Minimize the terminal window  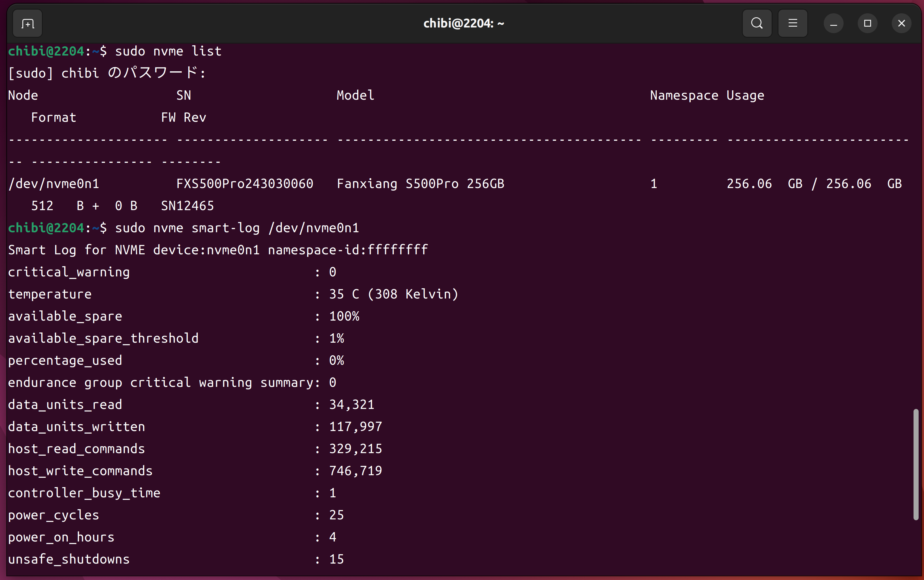pyautogui.click(x=833, y=24)
